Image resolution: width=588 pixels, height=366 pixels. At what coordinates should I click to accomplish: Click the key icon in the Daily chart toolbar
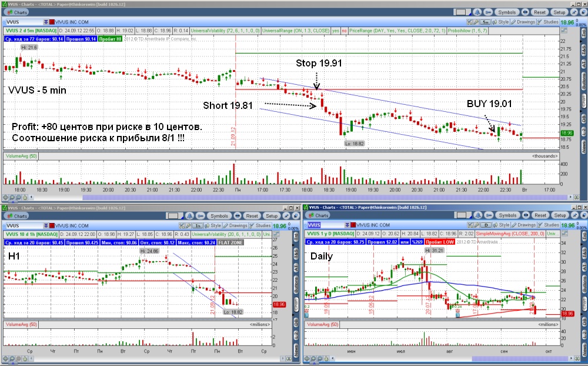point(489,215)
